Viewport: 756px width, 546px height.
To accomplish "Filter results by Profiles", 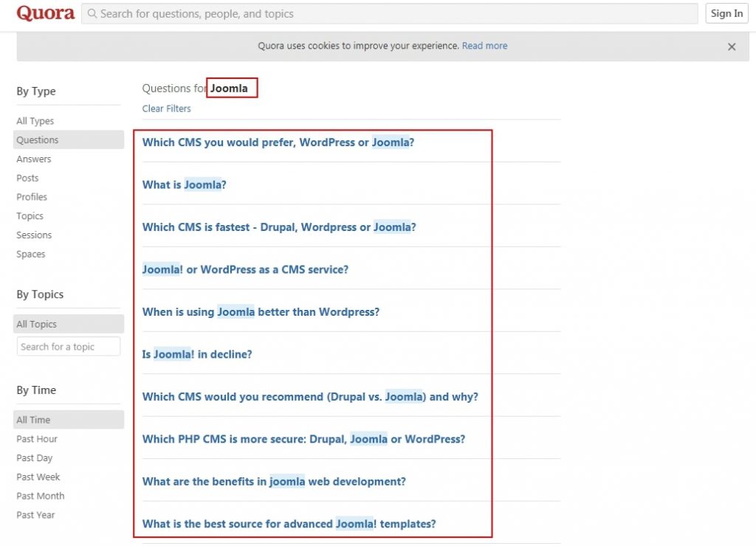I will [x=32, y=196].
